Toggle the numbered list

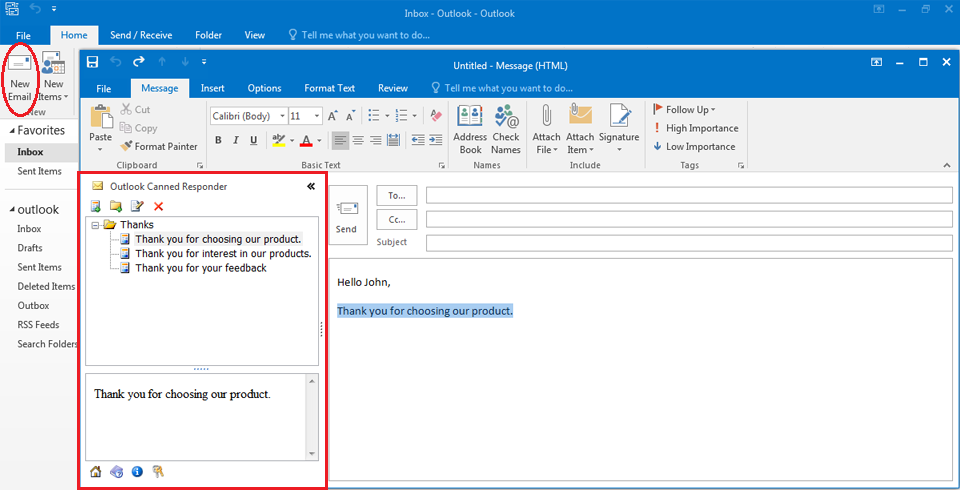(402, 116)
